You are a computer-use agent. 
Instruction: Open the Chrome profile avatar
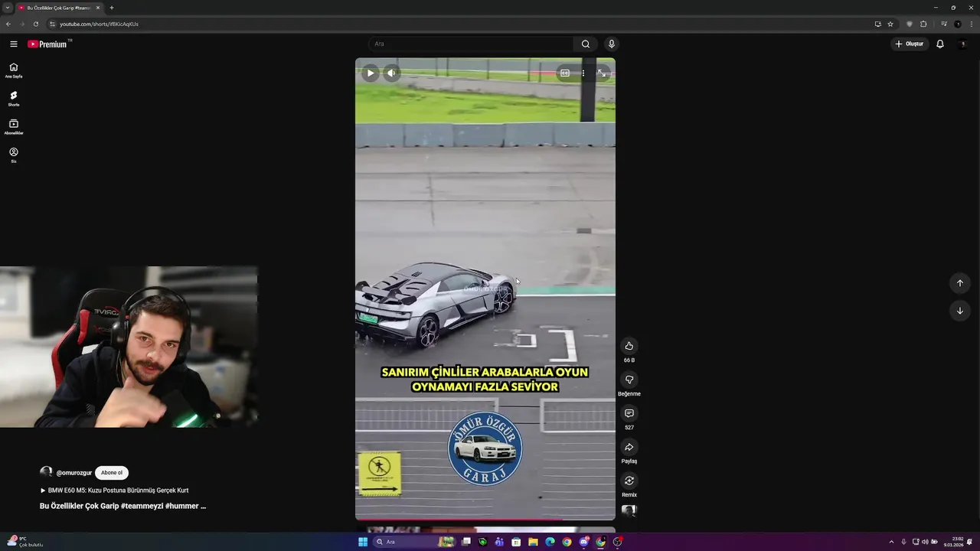click(x=958, y=24)
